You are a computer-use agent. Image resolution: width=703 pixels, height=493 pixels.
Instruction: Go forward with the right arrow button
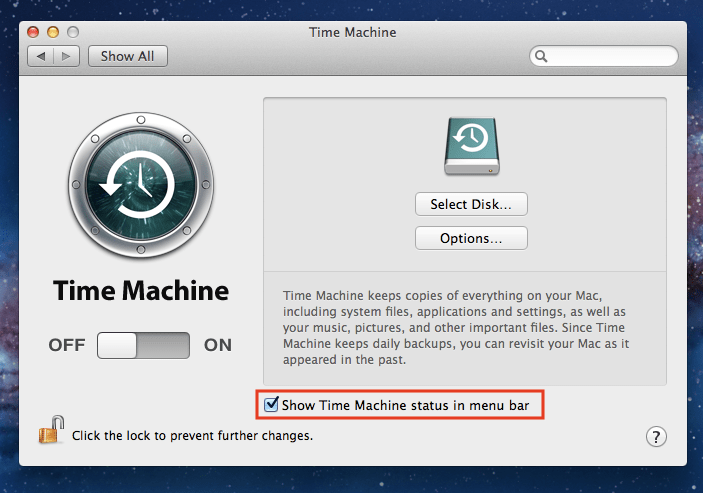pyautogui.click(x=66, y=56)
